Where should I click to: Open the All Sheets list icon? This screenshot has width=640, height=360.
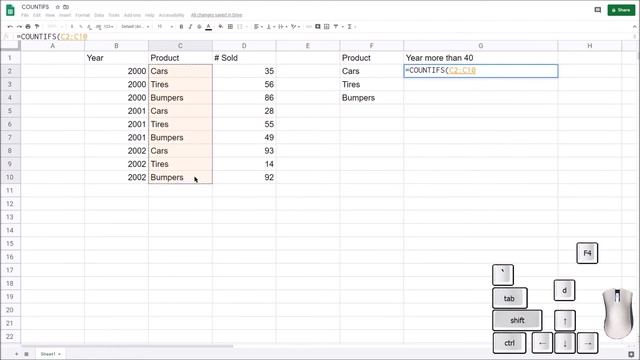[x=26, y=354]
